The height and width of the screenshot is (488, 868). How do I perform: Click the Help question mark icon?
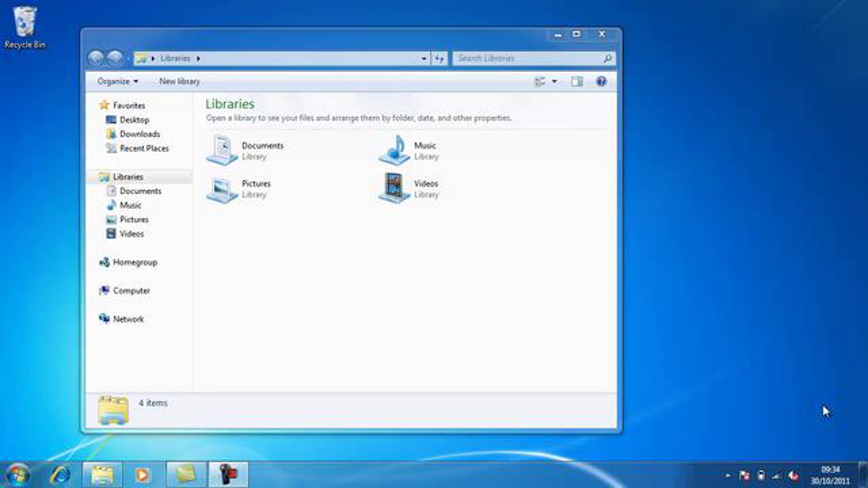tap(601, 81)
